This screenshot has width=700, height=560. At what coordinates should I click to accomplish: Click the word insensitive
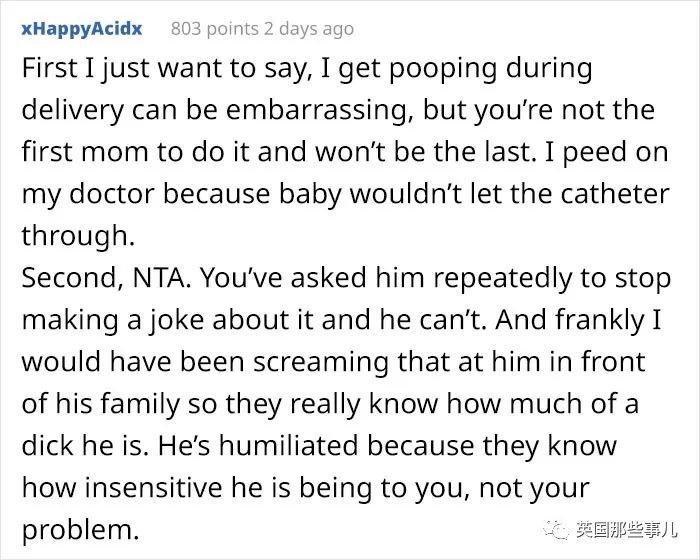153,488
